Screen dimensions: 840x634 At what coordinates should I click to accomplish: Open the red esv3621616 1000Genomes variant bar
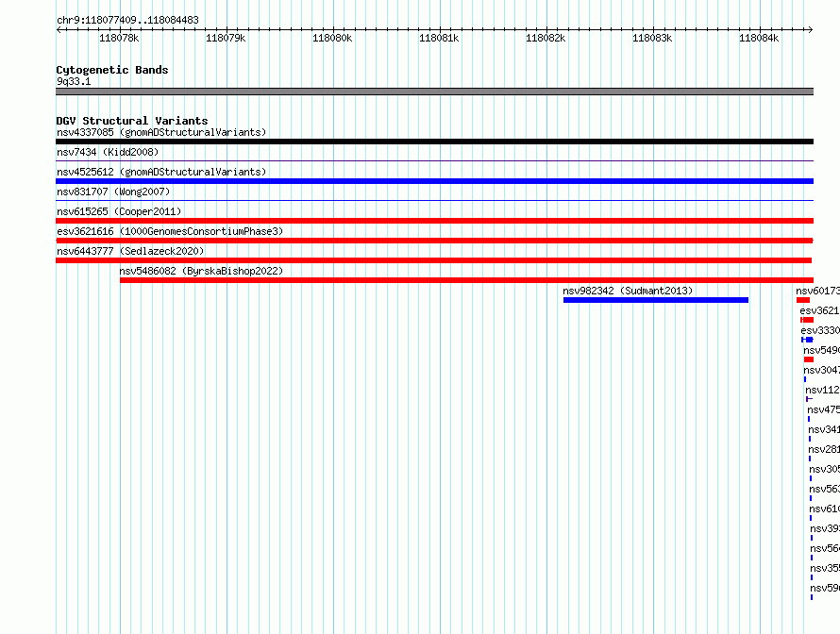click(x=434, y=241)
